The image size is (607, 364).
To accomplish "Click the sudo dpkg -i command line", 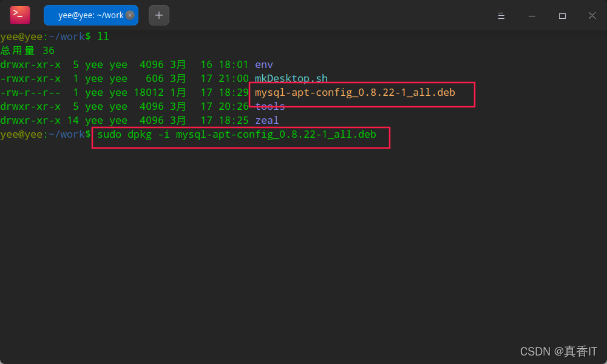I will tap(237, 134).
